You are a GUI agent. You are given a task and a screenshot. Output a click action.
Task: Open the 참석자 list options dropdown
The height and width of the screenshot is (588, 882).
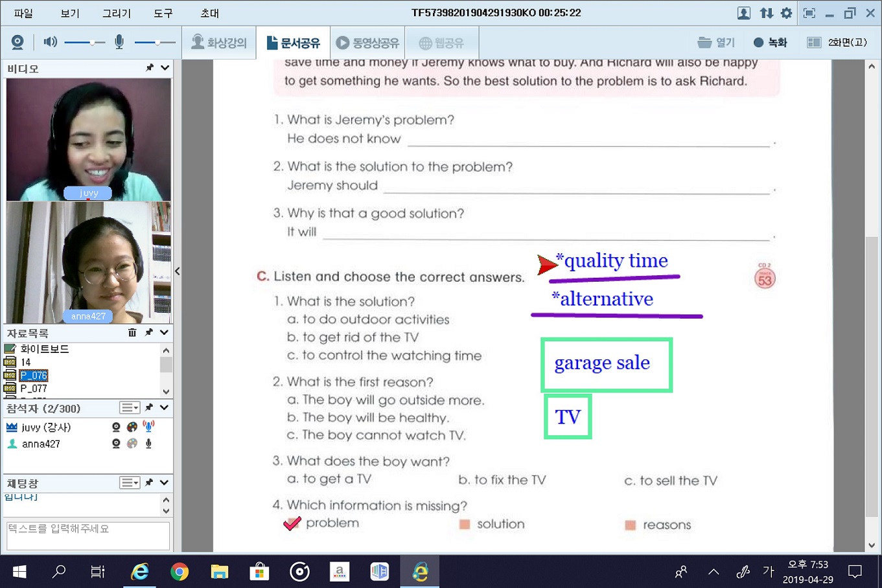[130, 408]
